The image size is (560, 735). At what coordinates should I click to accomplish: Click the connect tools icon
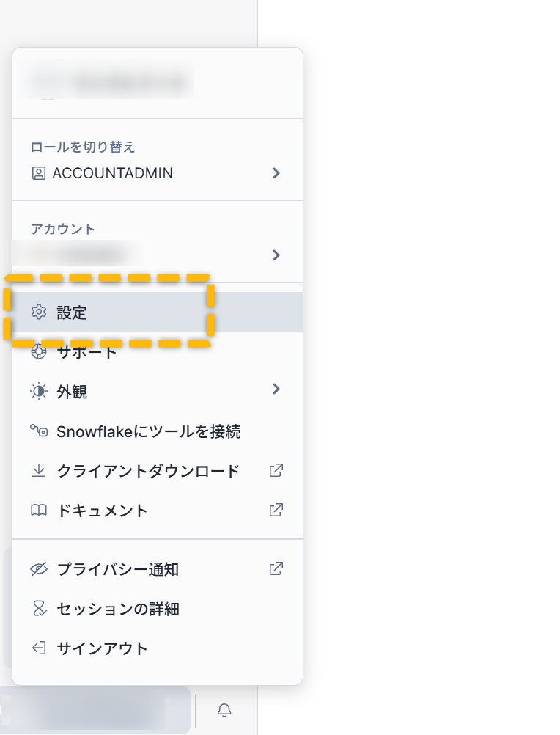point(39,431)
